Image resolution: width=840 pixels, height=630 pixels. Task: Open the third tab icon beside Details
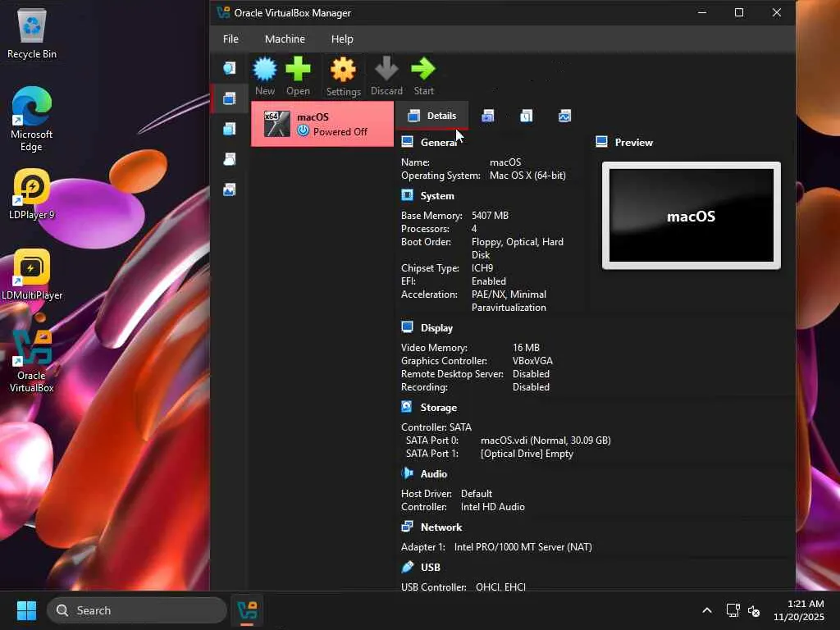click(x=526, y=116)
